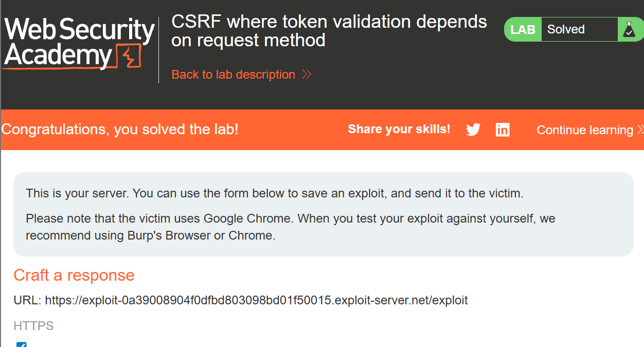Click the Craft a response heading
Image resolution: width=644 pixels, height=347 pixels.
point(74,275)
